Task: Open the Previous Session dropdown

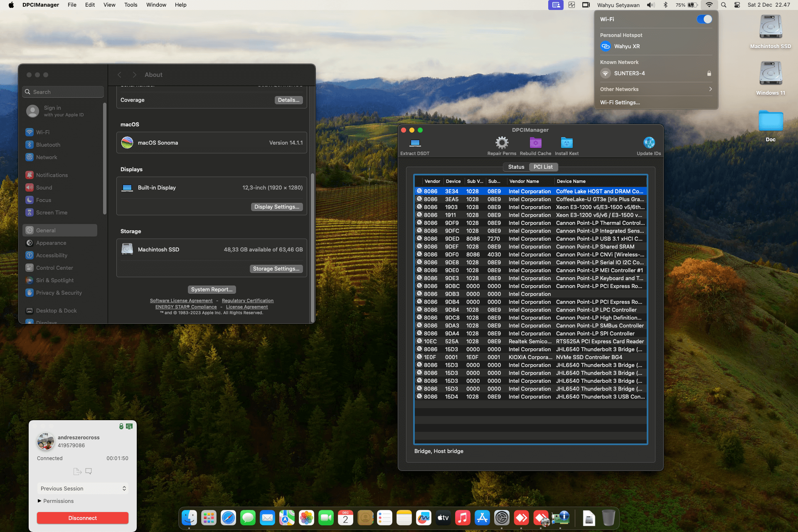Action: (83, 488)
